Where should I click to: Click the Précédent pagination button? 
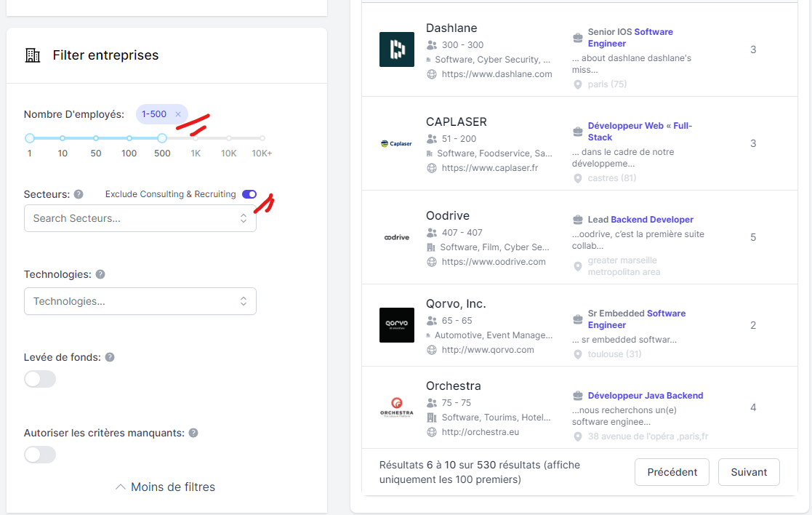pyautogui.click(x=672, y=472)
